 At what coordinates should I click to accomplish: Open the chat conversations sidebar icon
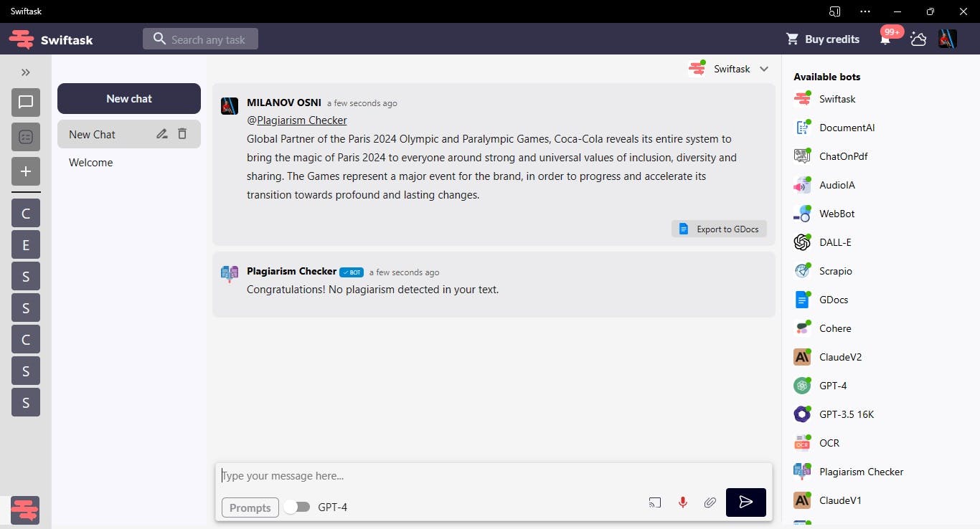point(26,103)
